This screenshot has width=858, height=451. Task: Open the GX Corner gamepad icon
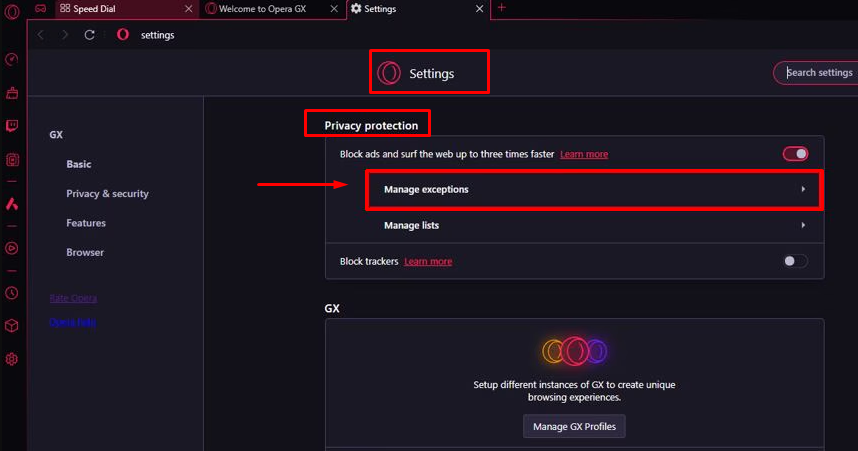pos(40,8)
